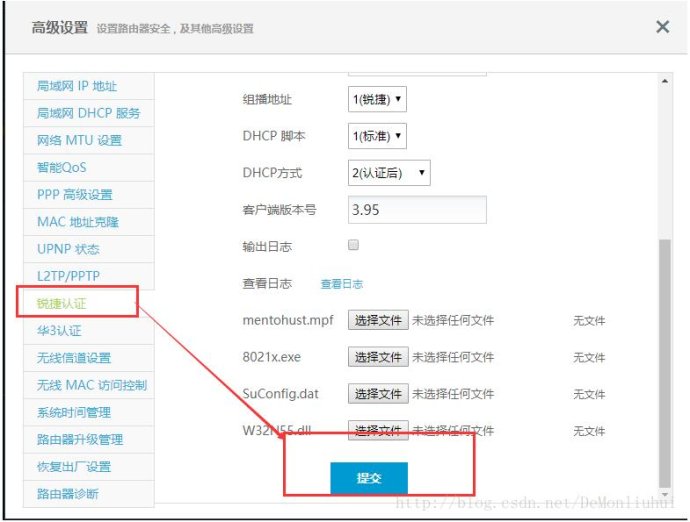Close the 高级设置 dialog with X
The image size is (690, 522).
(x=662, y=27)
